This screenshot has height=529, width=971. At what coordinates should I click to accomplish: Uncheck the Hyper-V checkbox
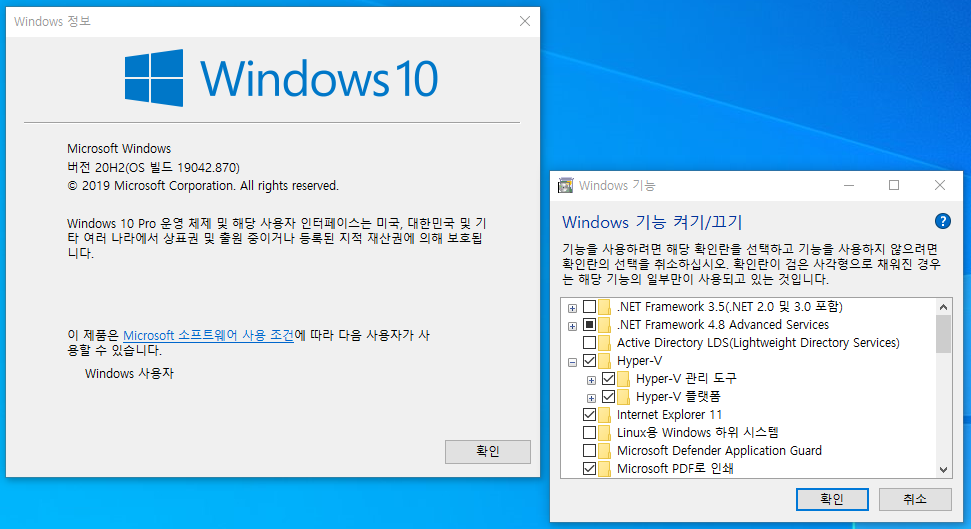tap(590, 361)
